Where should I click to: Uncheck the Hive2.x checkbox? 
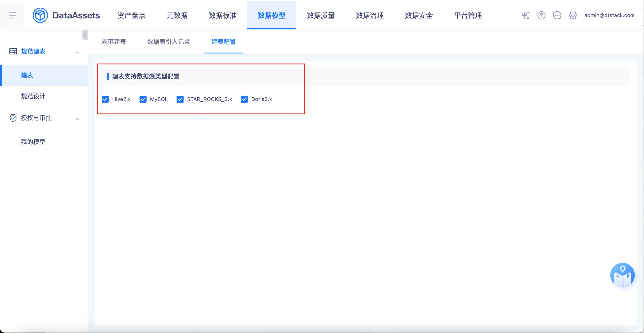pos(105,99)
